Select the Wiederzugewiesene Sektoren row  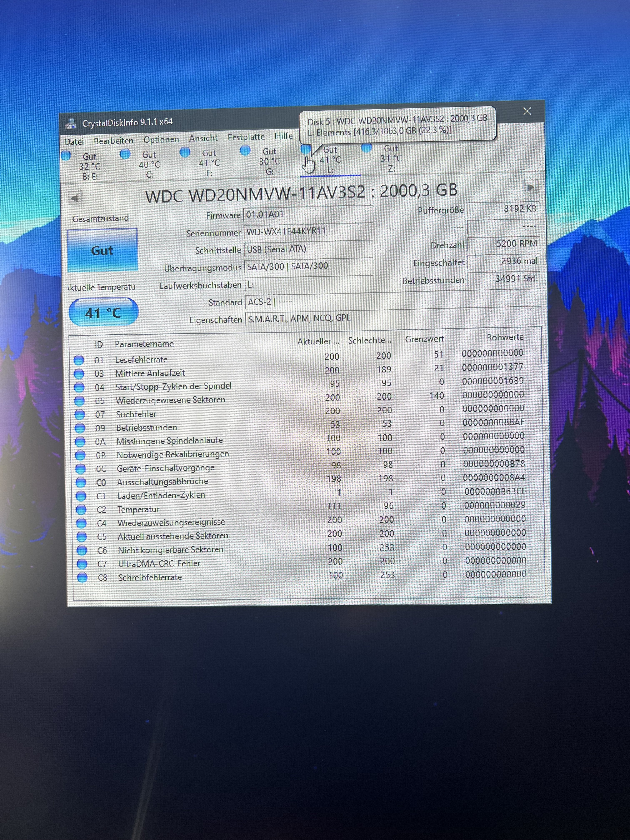click(x=170, y=400)
